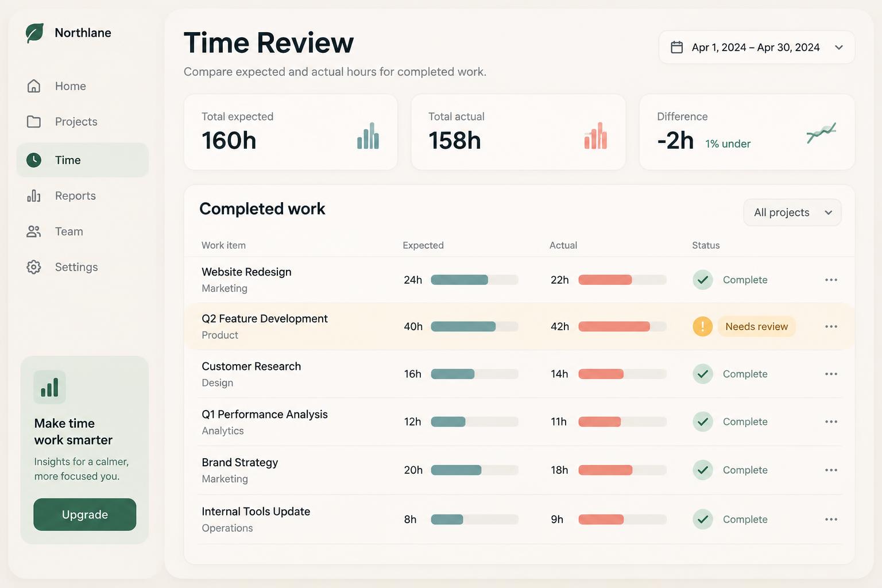
Task: Click the Needs review warning icon
Action: click(x=702, y=326)
